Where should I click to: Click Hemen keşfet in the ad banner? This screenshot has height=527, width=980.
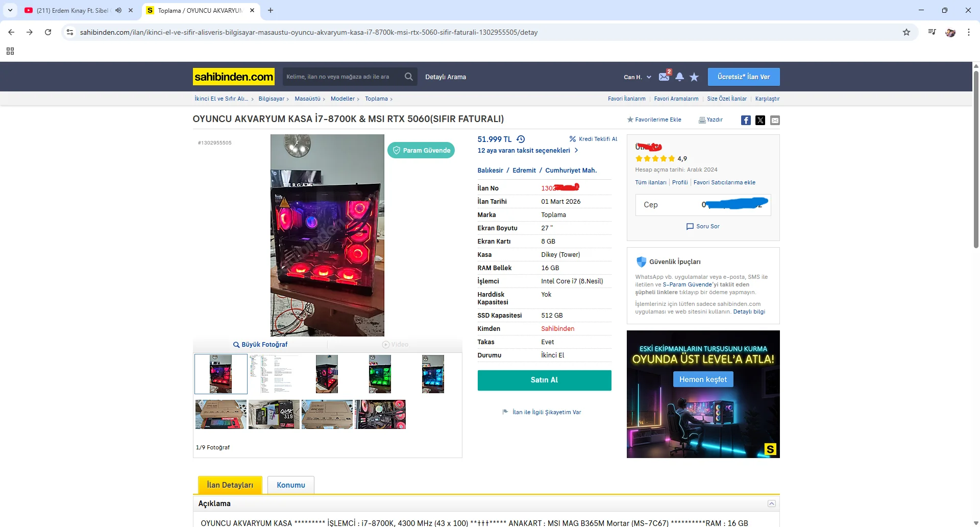(703, 379)
